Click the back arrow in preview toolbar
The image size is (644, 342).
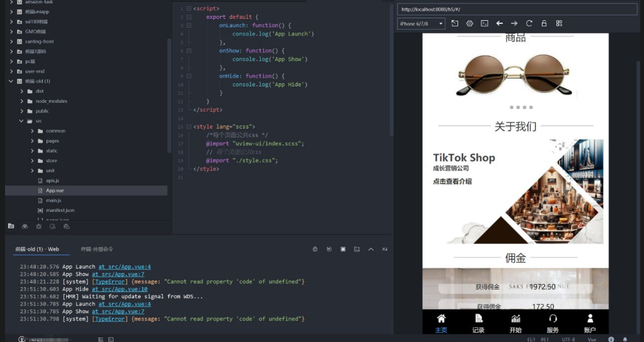pos(500,23)
